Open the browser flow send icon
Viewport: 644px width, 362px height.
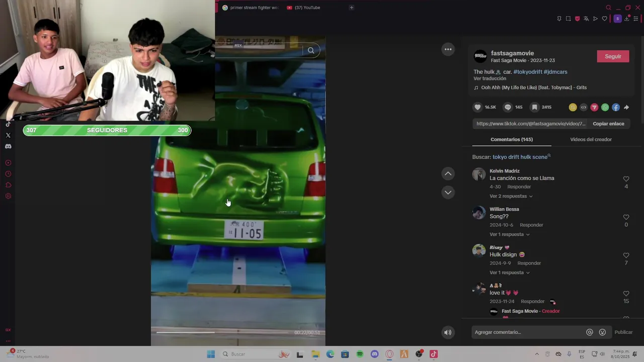pos(595,19)
